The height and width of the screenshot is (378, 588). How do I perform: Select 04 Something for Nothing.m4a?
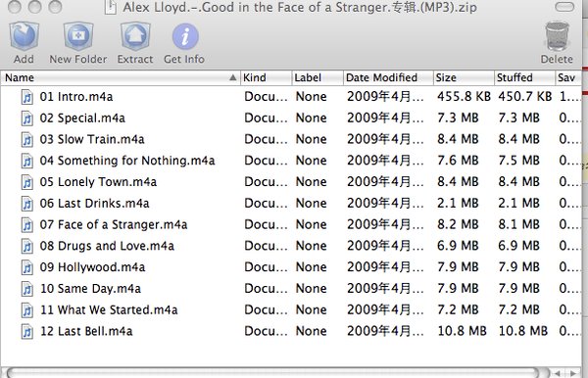127,161
